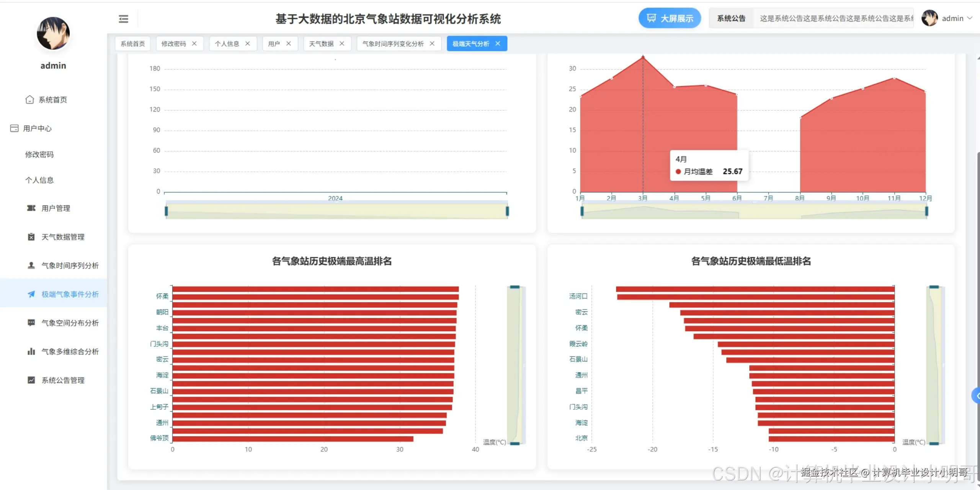
Task: Click the large admin avatar in sidebar
Action: pyautogui.click(x=53, y=34)
